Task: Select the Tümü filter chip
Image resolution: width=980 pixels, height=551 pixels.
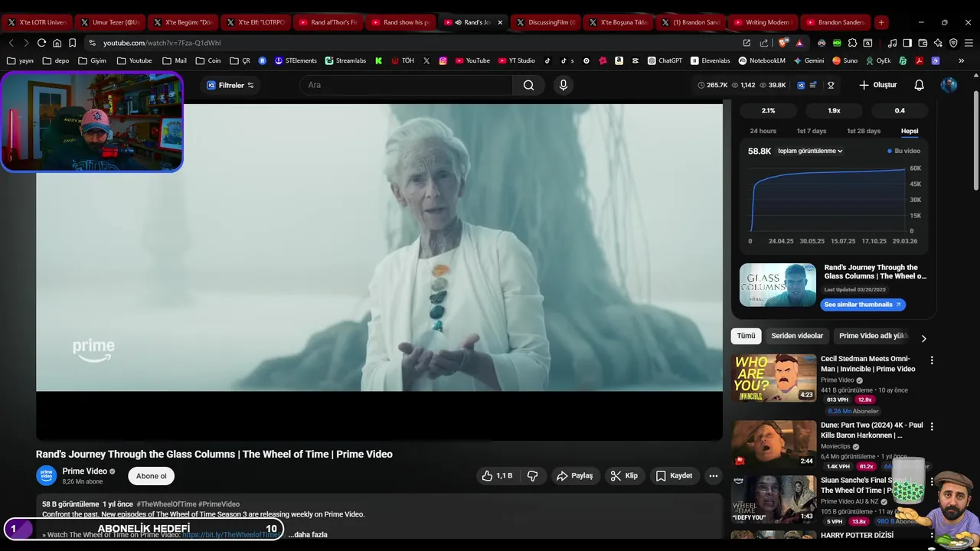Action: coord(746,336)
